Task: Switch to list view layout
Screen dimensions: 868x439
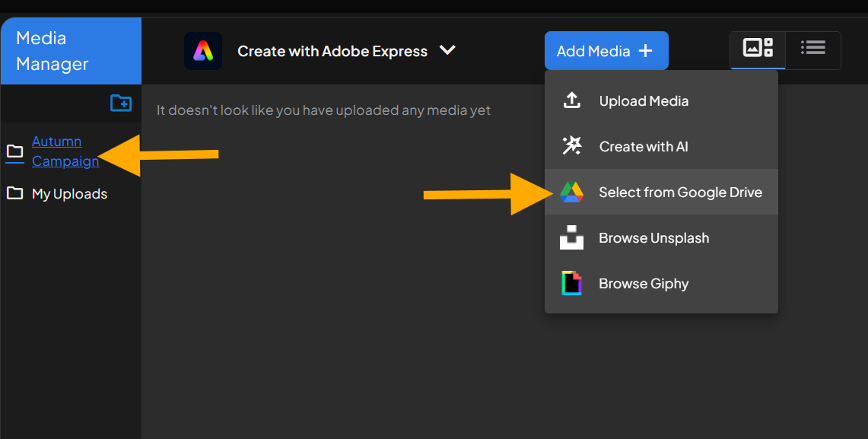Action: 813,48
